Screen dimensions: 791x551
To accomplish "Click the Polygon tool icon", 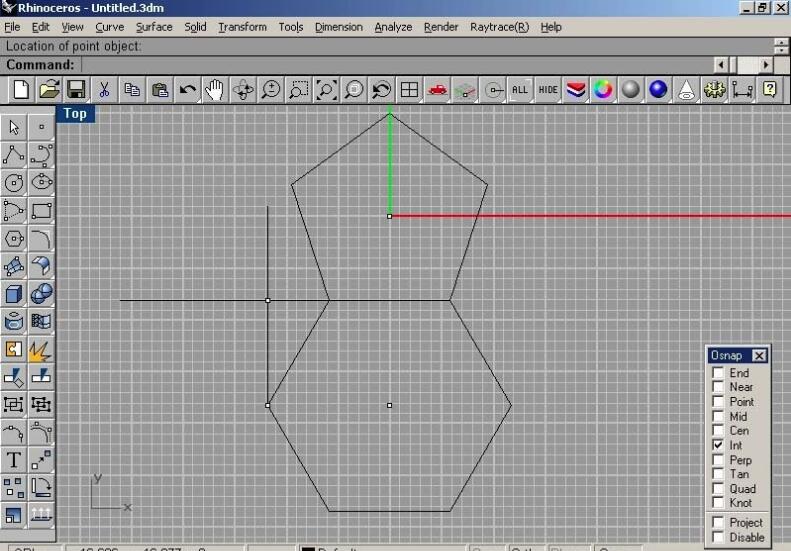I will [x=14, y=239].
